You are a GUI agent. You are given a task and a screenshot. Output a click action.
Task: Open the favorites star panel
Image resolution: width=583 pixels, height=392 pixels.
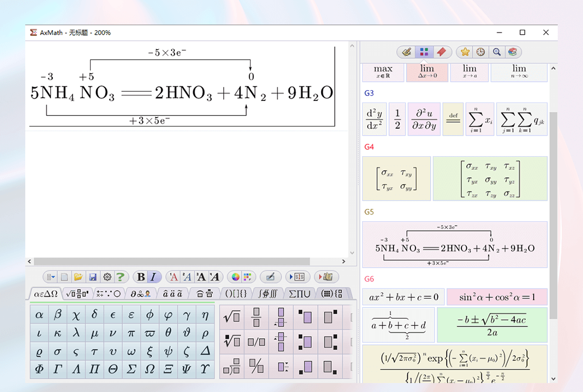(465, 52)
